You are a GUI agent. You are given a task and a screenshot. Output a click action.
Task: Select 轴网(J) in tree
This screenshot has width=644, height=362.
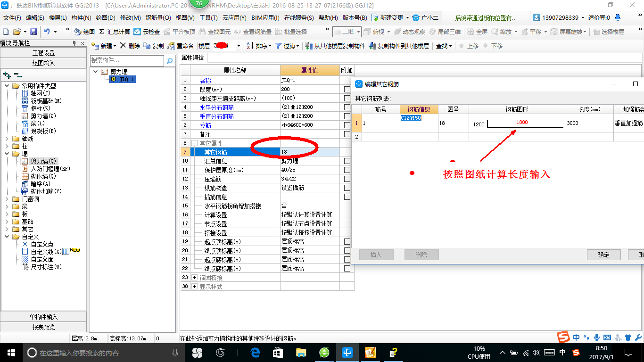[40, 93]
